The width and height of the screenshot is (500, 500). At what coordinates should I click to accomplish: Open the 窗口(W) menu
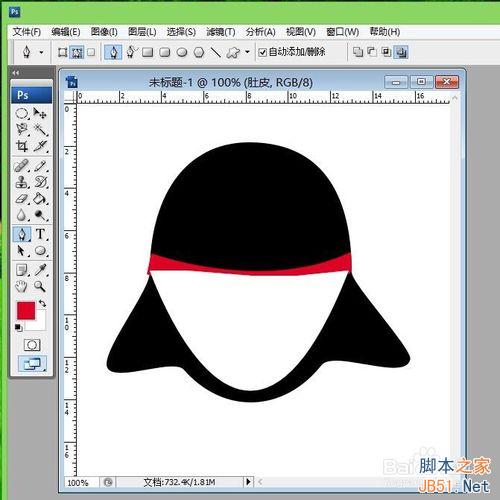342,32
